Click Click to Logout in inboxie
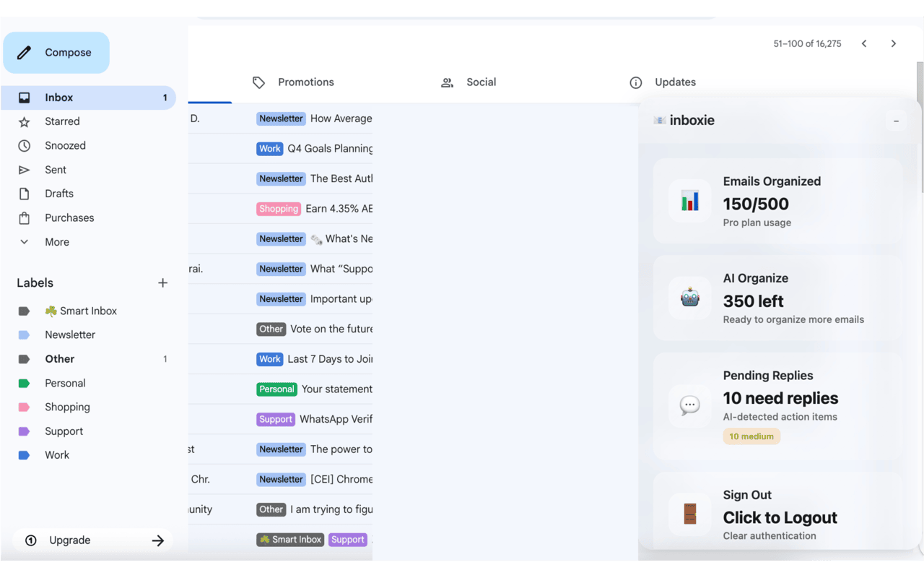The height and width of the screenshot is (578, 924). 780,517
